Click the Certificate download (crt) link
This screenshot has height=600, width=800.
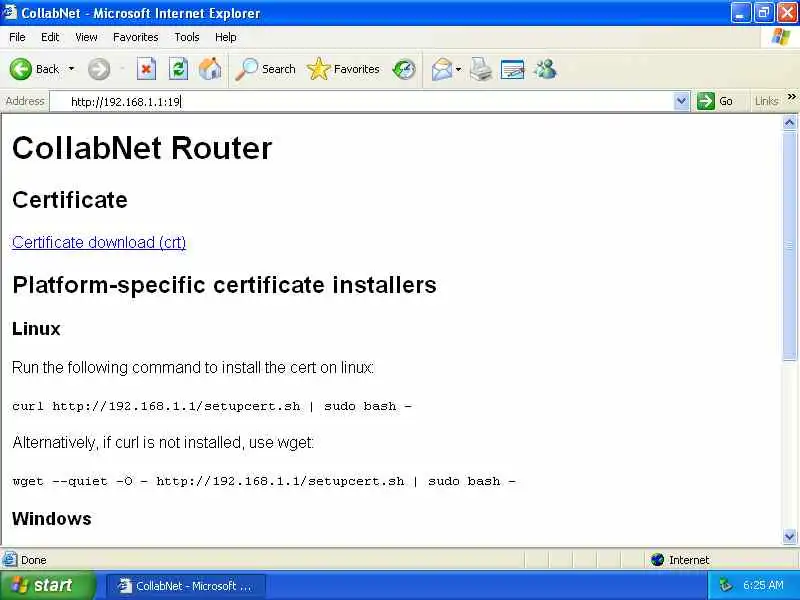99,242
